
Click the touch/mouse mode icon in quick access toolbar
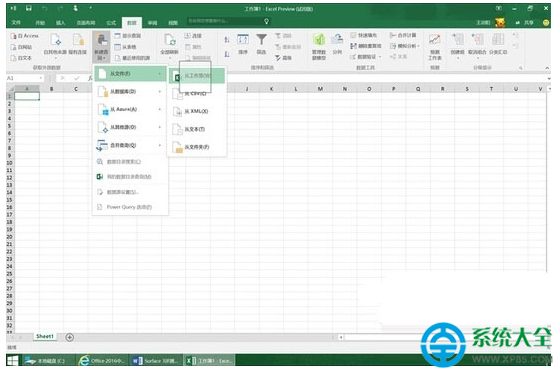pos(75,8)
